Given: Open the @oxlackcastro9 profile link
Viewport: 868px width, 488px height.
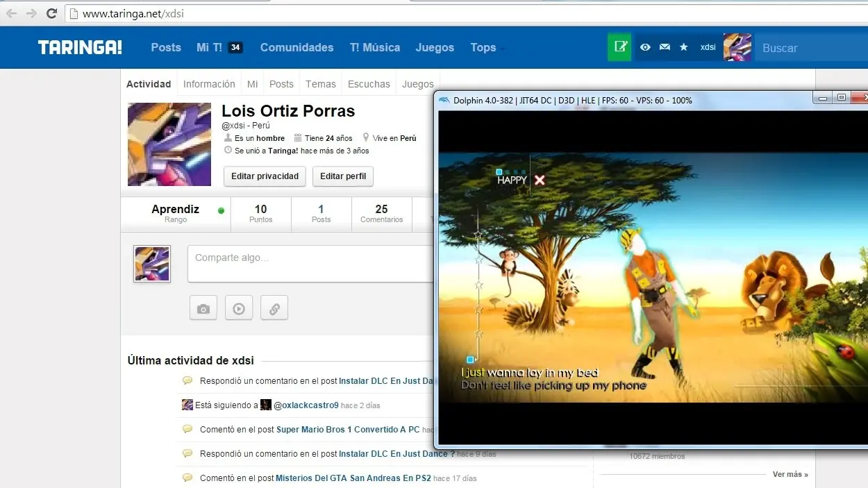Looking at the screenshot, I should coord(306,405).
